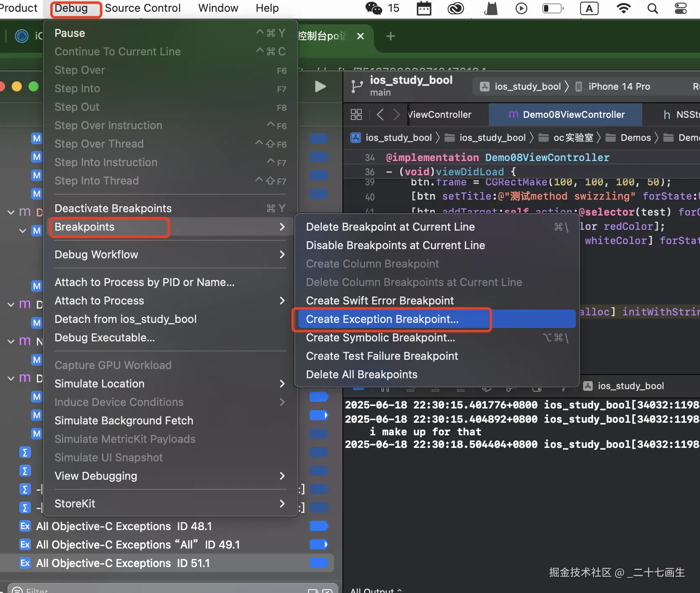Open Spotlight search from the menu bar

pyautogui.click(x=653, y=8)
